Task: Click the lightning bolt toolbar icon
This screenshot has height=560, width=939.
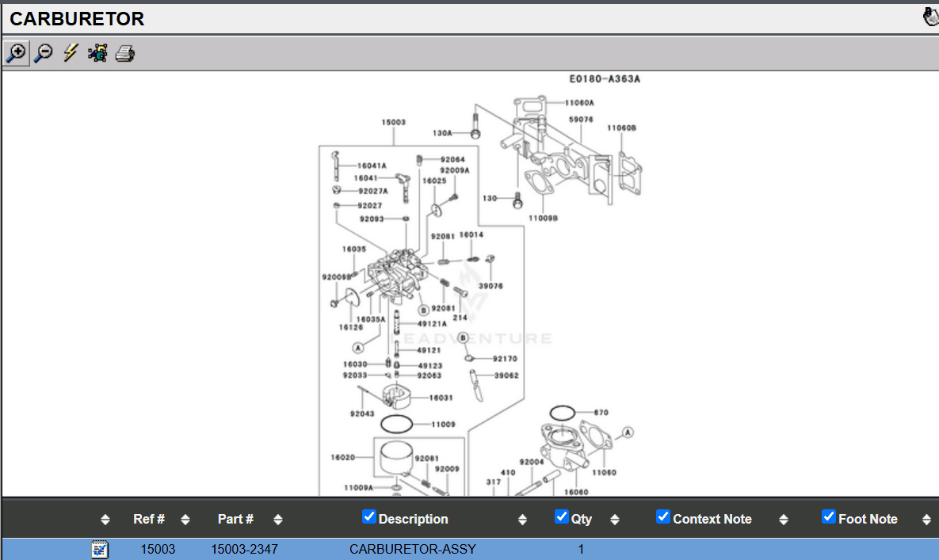Action: 71,53
